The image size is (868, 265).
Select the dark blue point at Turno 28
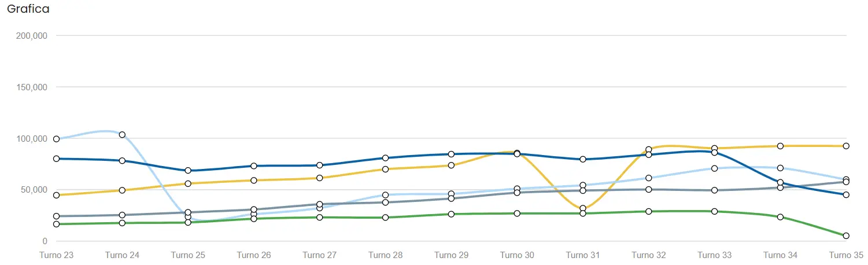pyautogui.click(x=386, y=158)
